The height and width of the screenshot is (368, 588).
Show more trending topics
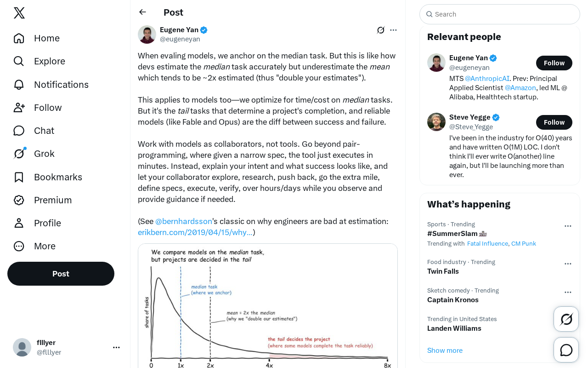pos(445,351)
